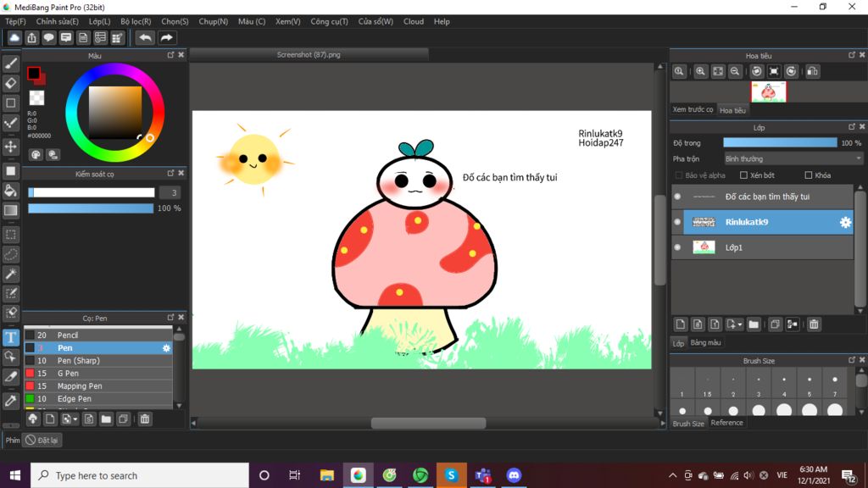Adjust the layer Độ trong opacity slider
This screenshot has width=868, height=488.
pos(780,142)
